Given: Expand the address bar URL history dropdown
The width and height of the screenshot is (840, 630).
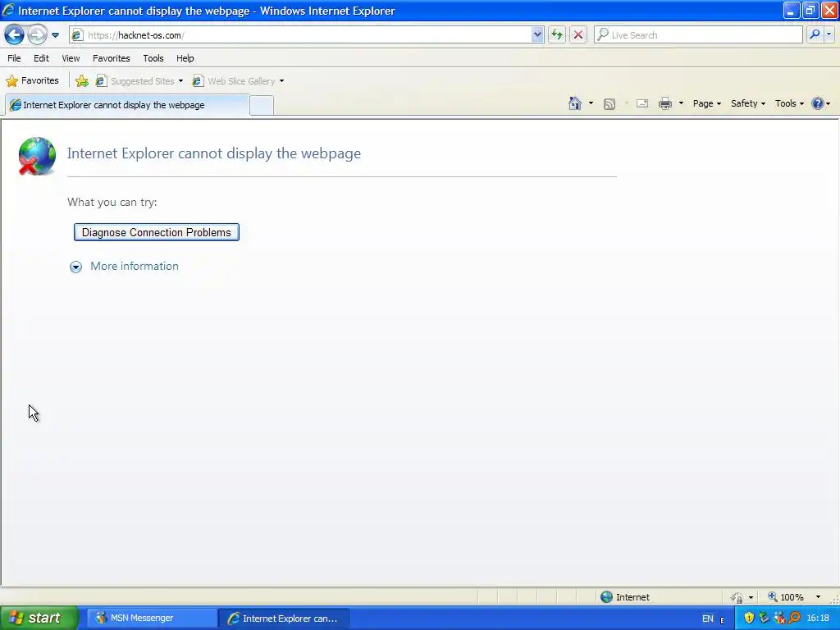Looking at the screenshot, I should [537, 35].
